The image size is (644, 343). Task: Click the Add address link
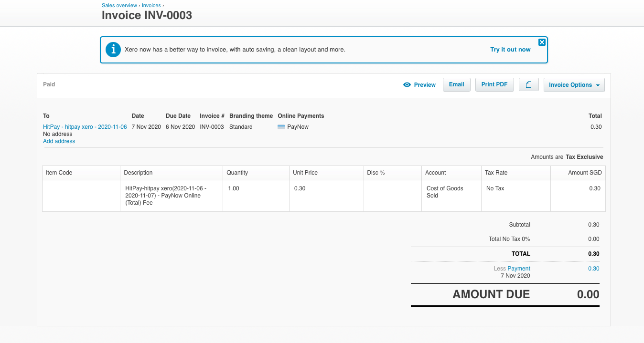coord(59,141)
